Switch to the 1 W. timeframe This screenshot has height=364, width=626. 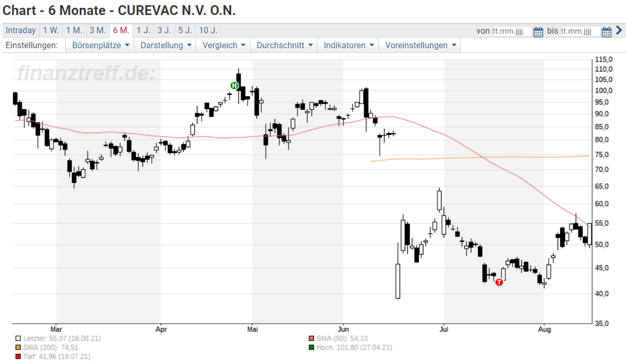click(51, 31)
